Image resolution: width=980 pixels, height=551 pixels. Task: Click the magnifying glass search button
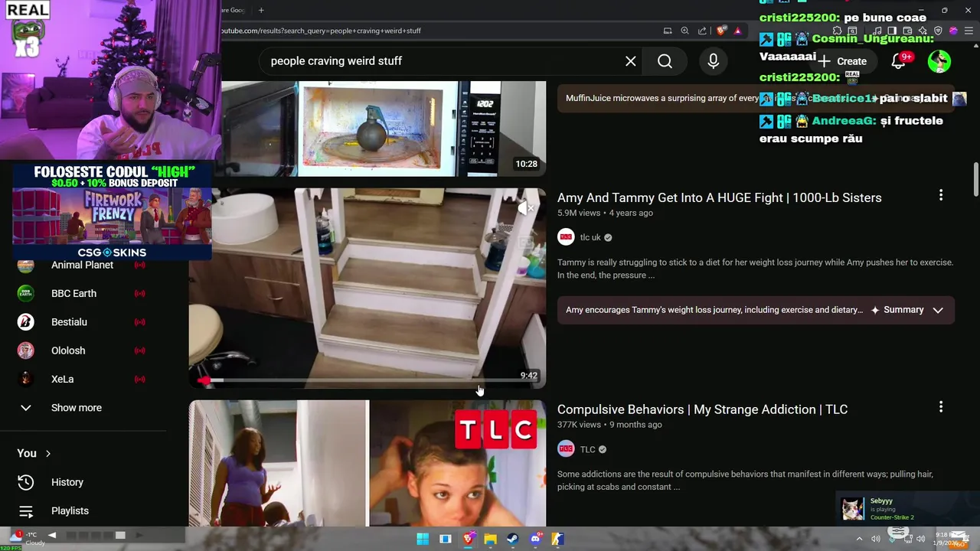pyautogui.click(x=665, y=61)
